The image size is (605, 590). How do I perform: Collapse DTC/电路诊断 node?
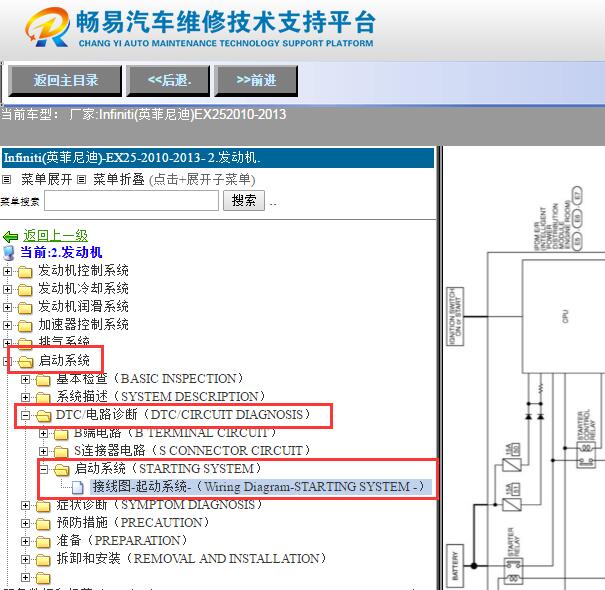point(25,415)
